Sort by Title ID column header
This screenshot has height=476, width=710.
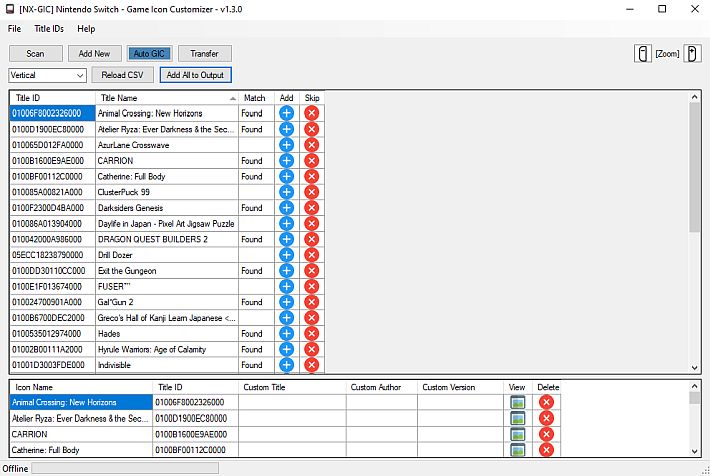tap(53, 98)
